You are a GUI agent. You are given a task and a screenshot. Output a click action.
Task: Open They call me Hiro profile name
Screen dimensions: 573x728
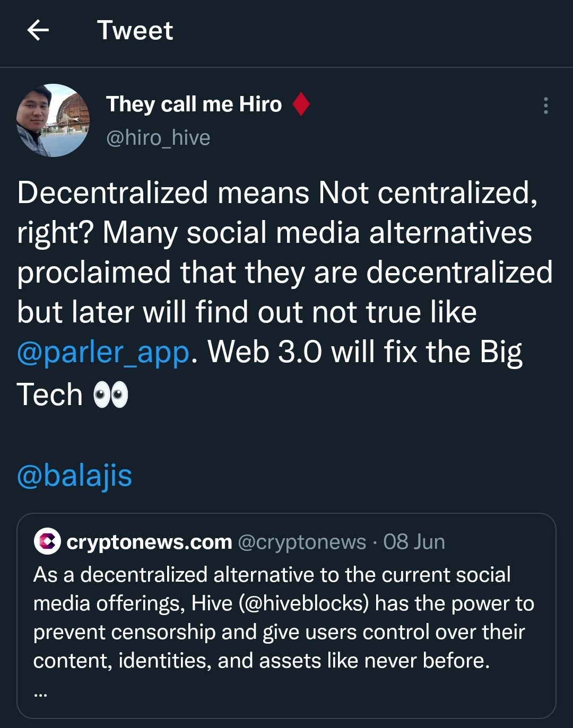(x=194, y=104)
